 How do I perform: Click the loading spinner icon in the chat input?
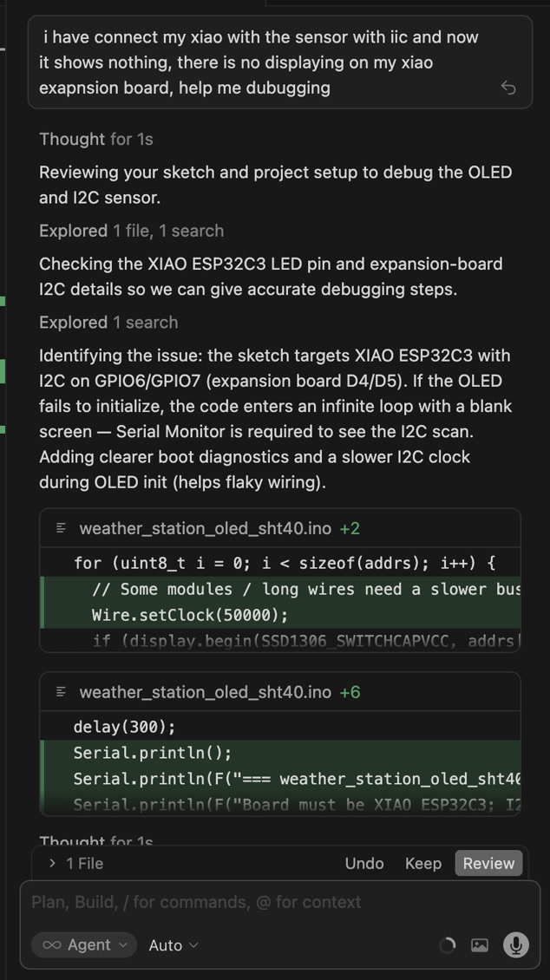click(447, 944)
